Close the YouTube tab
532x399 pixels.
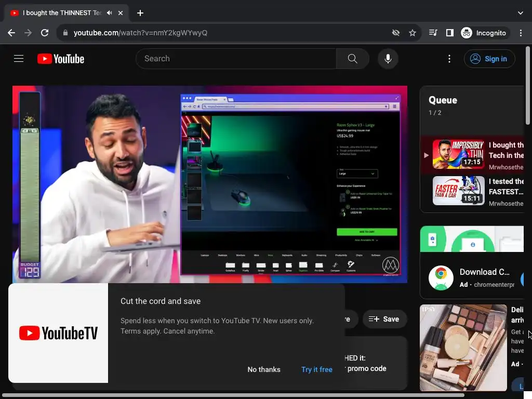point(121,13)
